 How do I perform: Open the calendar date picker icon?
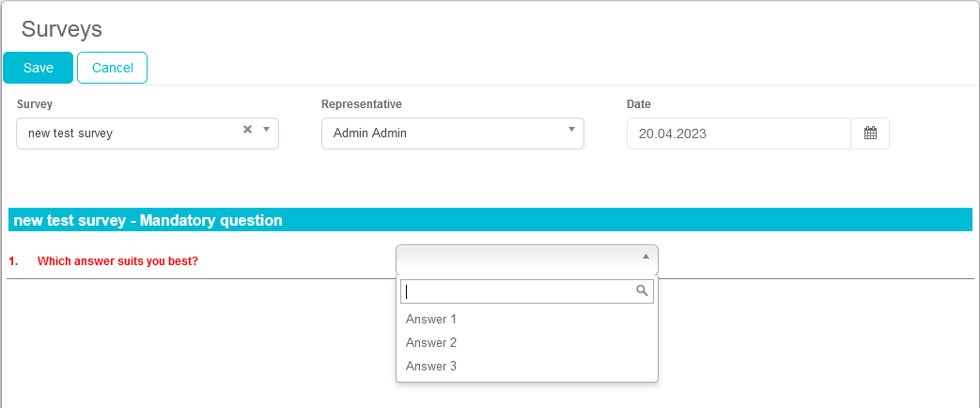click(870, 133)
